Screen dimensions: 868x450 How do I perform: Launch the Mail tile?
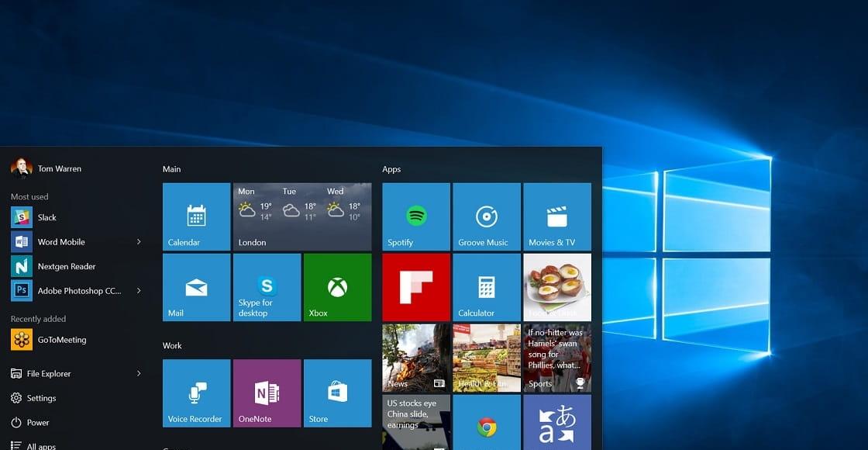[x=197, y=287]
